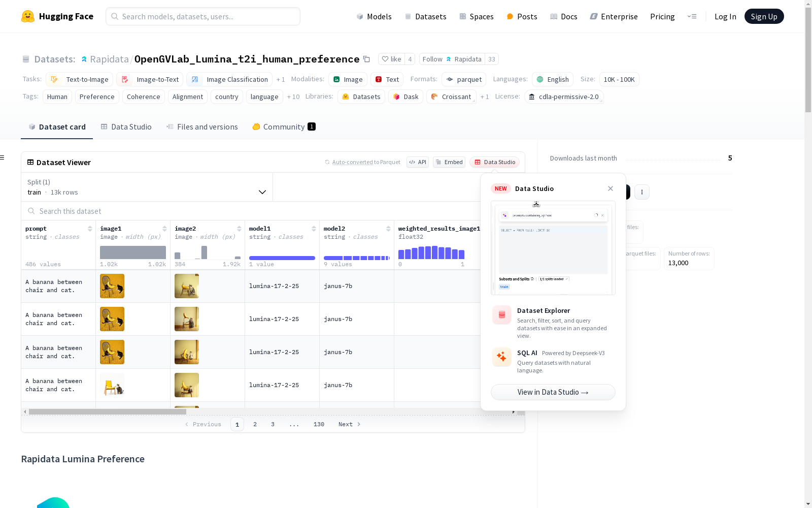Viewport: 812px width, 508px height.
Task: Expand the +1 more tasks
Action: coord(281,79)
